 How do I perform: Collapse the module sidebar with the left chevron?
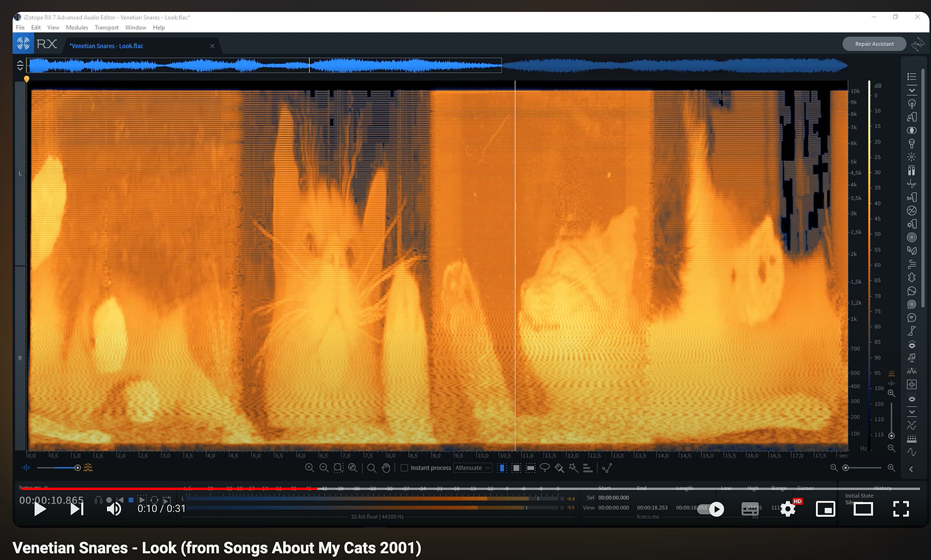pyautogui.click(x=911, y=468)
